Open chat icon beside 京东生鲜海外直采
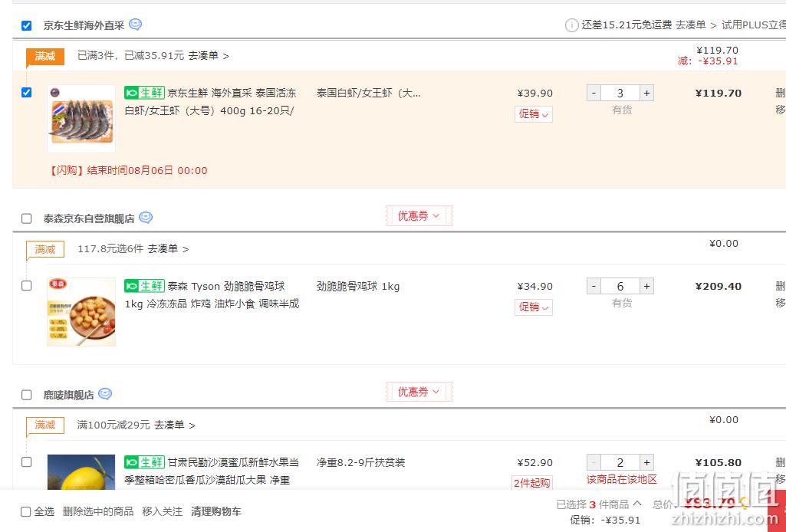786x532 pixels. click(x=135, y=24)
